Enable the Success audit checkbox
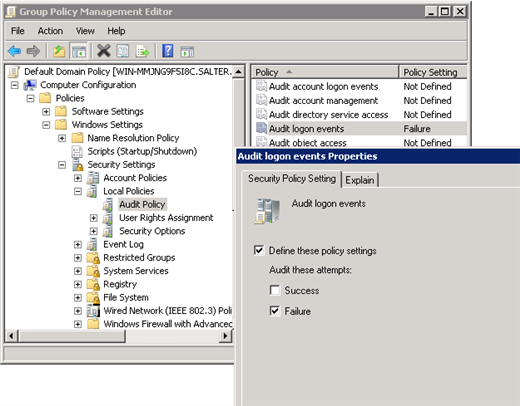Screen dimensions: 520x406 [275, 290]
